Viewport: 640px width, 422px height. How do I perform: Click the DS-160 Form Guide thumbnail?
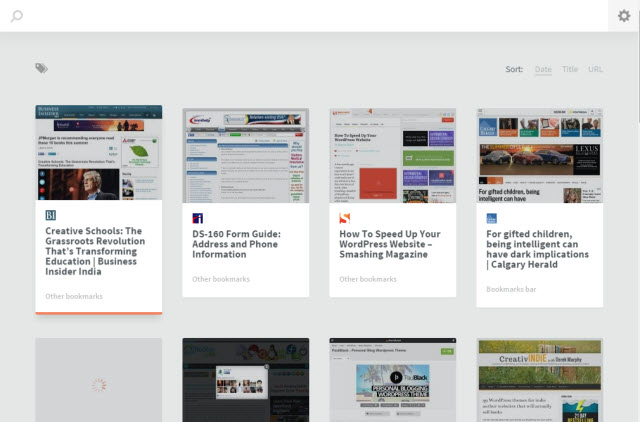tap(246, 155)
